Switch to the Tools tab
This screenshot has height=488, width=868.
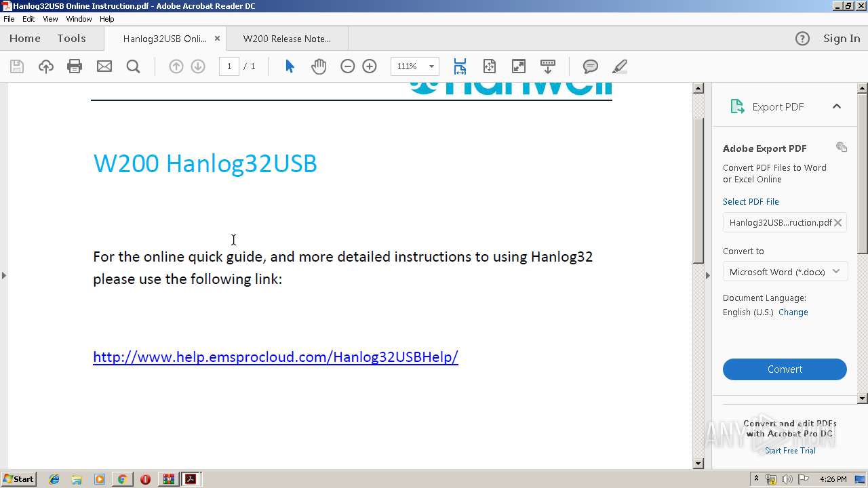[x=71, y=39]
